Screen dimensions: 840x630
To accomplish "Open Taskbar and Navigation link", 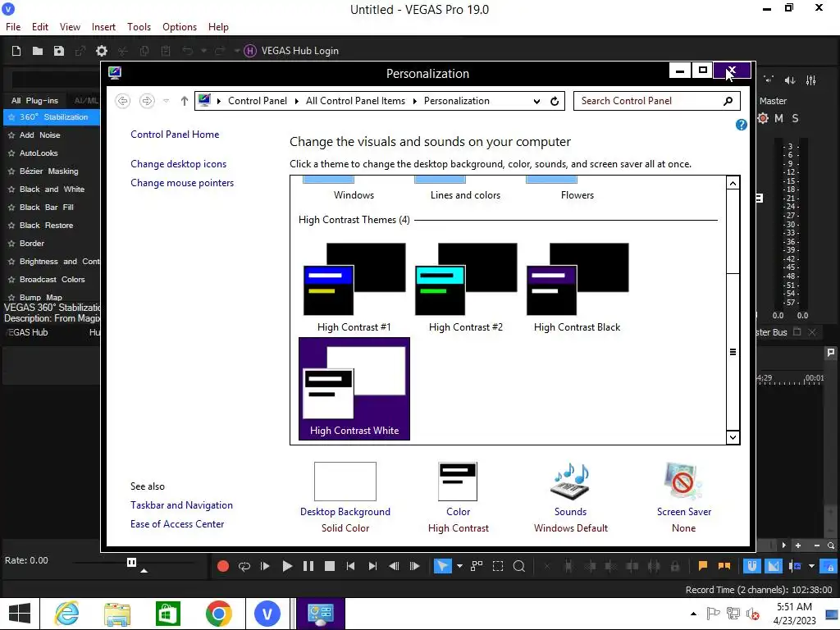I will [181, 505].
